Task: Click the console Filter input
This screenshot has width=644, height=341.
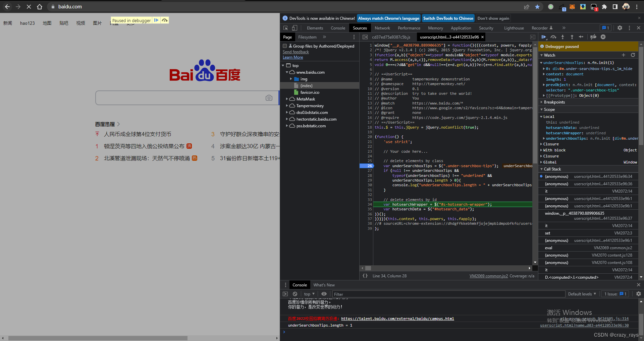Action: click(448, 294)
